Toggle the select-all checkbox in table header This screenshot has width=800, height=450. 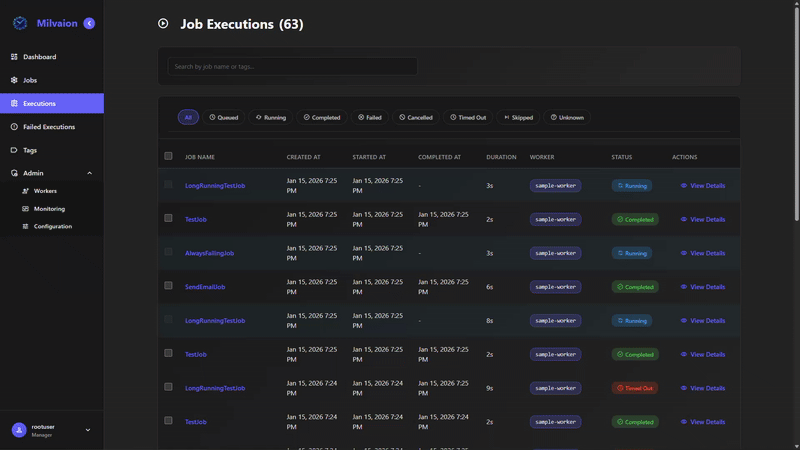(x=168, y=156)
